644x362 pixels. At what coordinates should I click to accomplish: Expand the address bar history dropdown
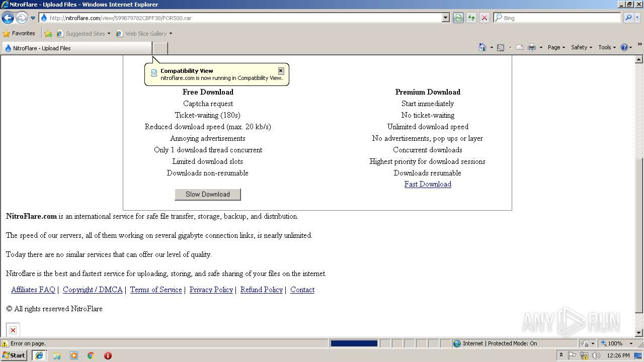coord(445,18)
